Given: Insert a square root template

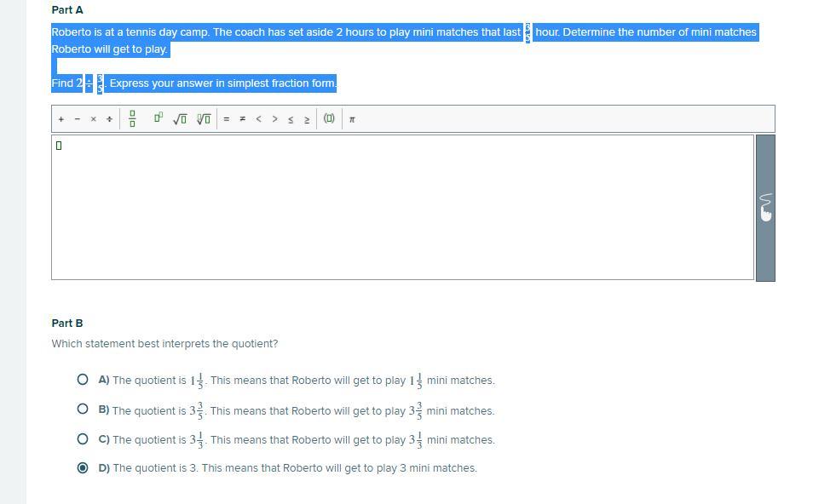Looking at the screenshot, I should pyautogui.click(x=180, y=119).
